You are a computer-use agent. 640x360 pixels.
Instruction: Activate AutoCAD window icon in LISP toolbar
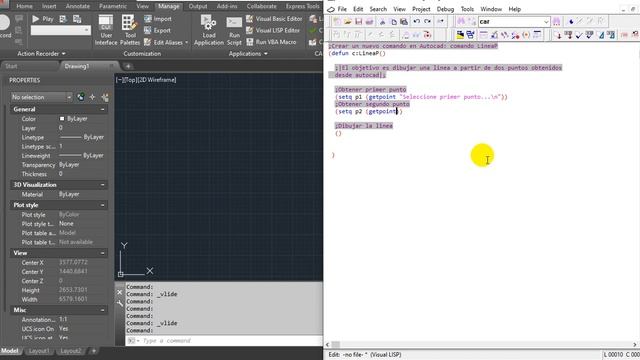pos(460,35)
